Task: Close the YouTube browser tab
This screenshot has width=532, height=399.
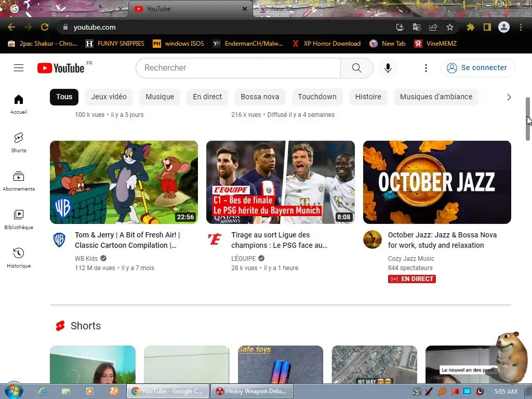Action: pyautogui.click(x=245, y=9)
